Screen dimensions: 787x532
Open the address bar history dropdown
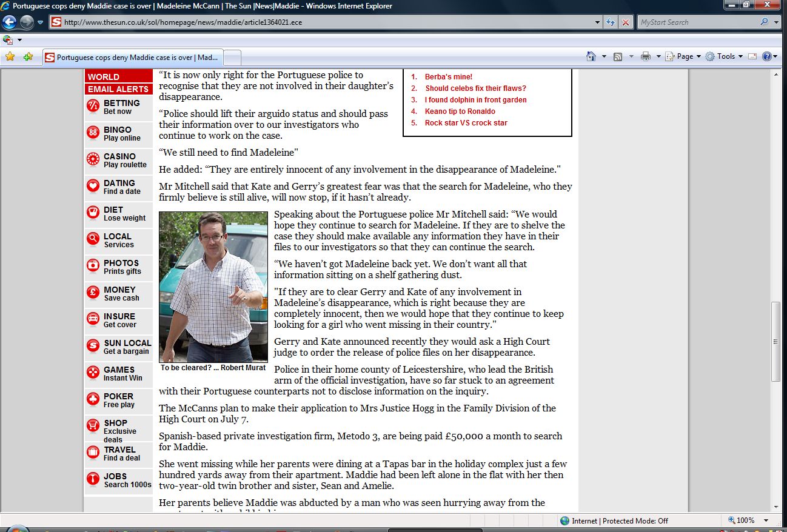(598, 22)
